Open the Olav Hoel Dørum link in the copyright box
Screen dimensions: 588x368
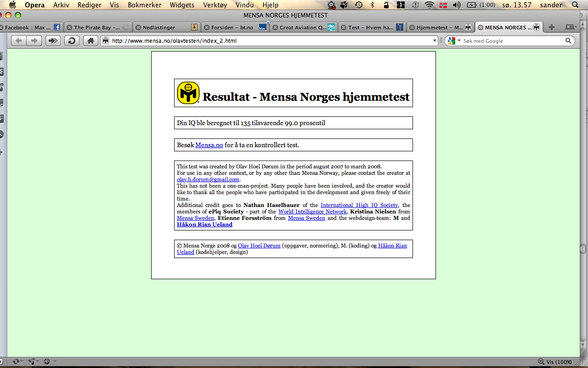tap(259, 246)
